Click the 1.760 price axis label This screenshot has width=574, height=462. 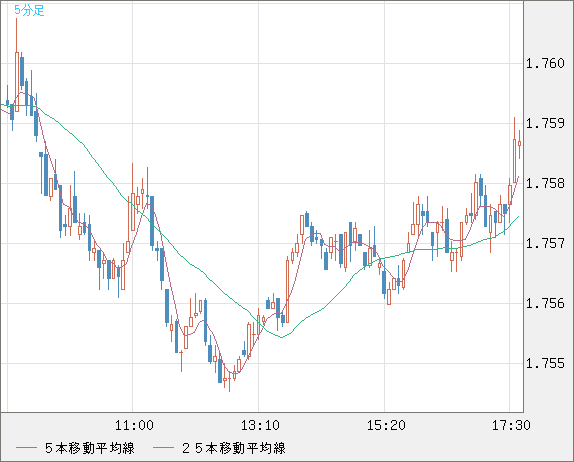[545, 63]
